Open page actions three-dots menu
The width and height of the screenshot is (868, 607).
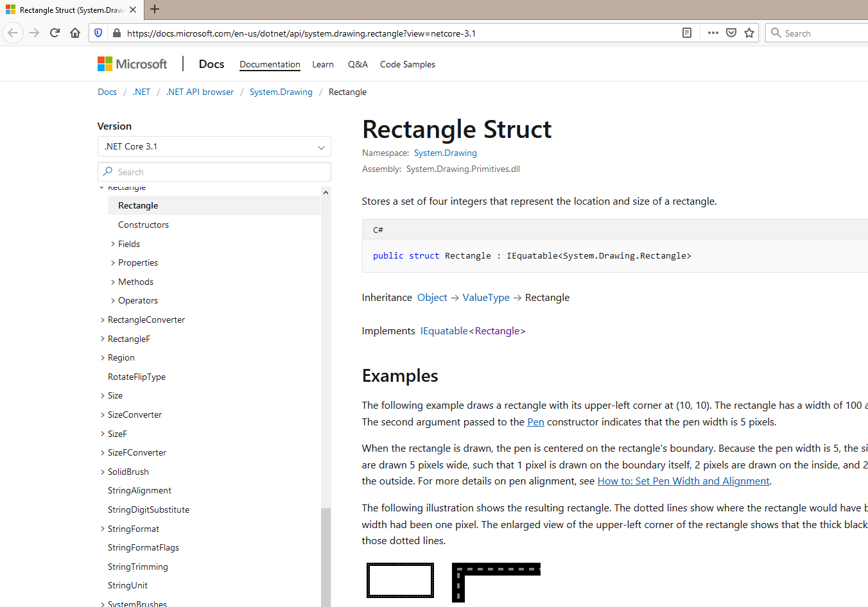713,33
